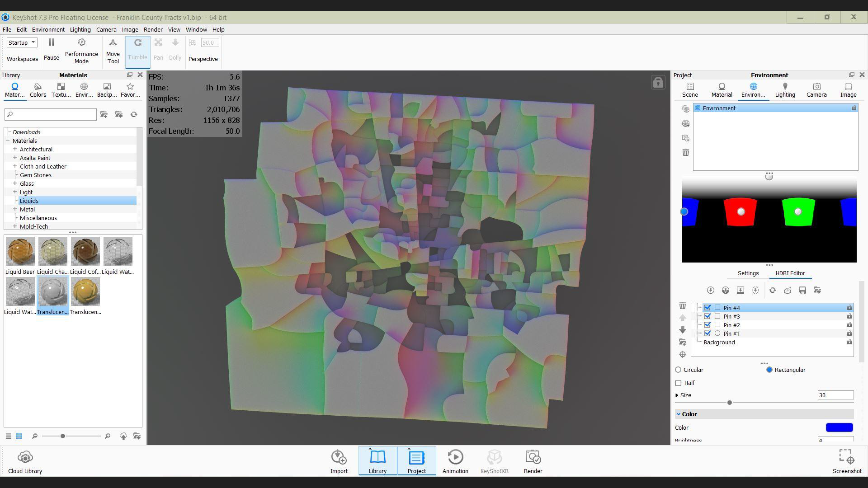This screenshot has width=868, height=488.
Task: Lock the camera using the padlock icon
Action: 658,82
